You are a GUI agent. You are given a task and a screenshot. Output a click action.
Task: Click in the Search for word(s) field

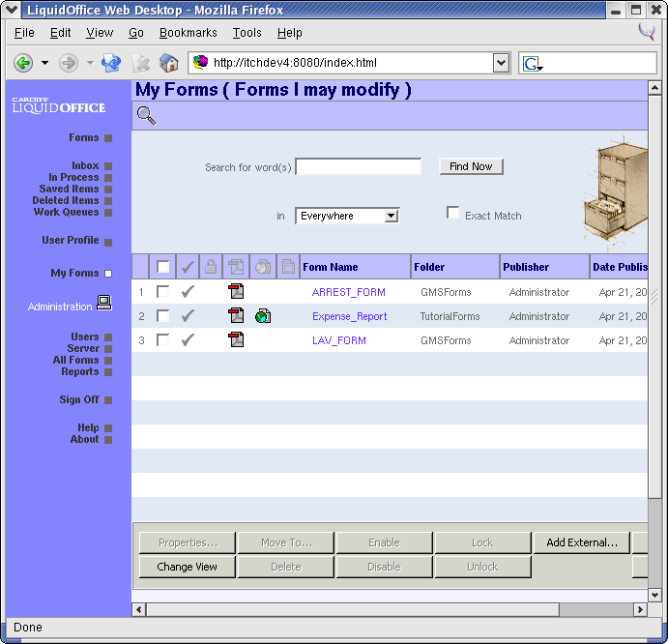358,167
